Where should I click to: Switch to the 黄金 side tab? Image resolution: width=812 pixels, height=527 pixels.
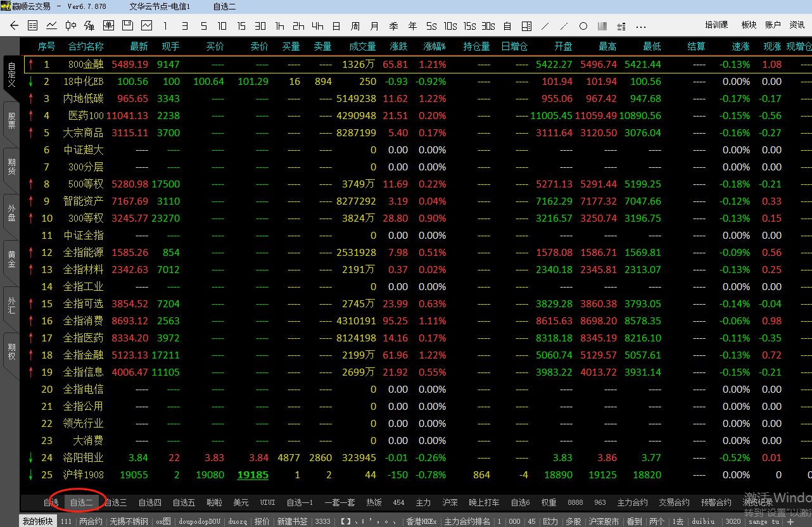[x=11, y=259]
